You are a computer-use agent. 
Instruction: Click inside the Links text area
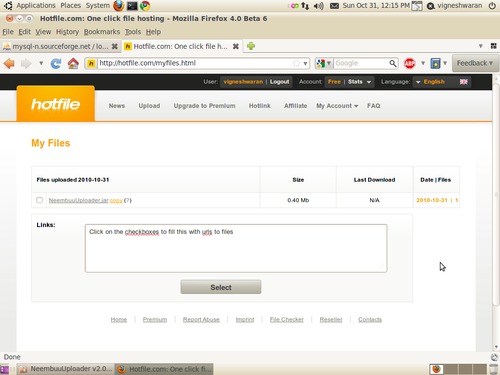pyautogui.click(x=236, y=248)
